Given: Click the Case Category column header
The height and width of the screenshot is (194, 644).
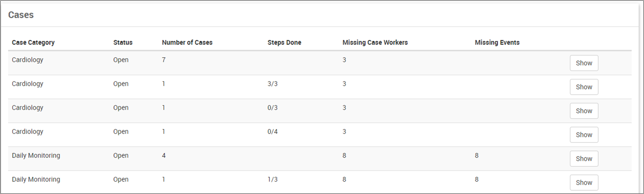Looking at the screenshot, I should coord(33,42).
